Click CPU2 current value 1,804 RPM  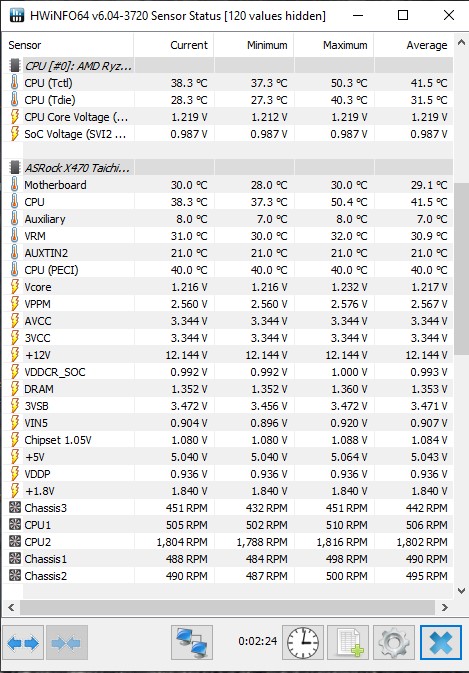(x=182, y=542)
